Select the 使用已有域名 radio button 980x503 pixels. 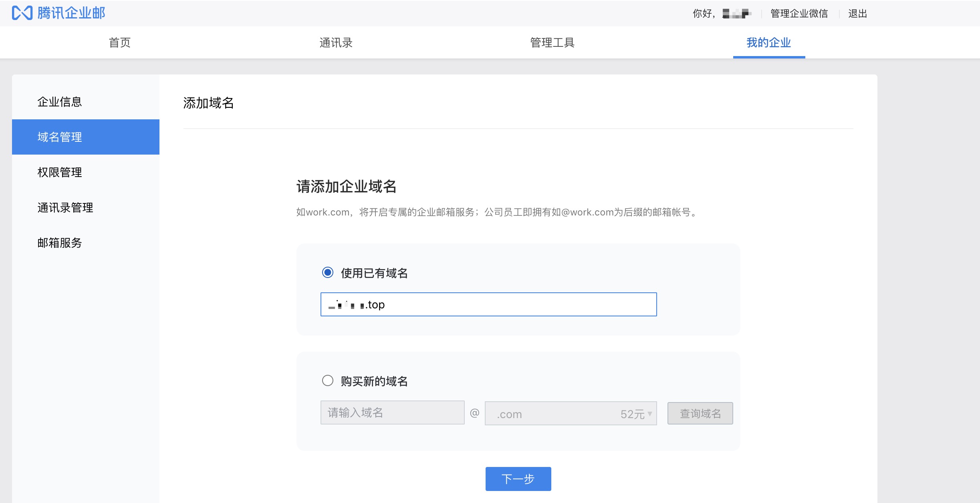(328, 273)
